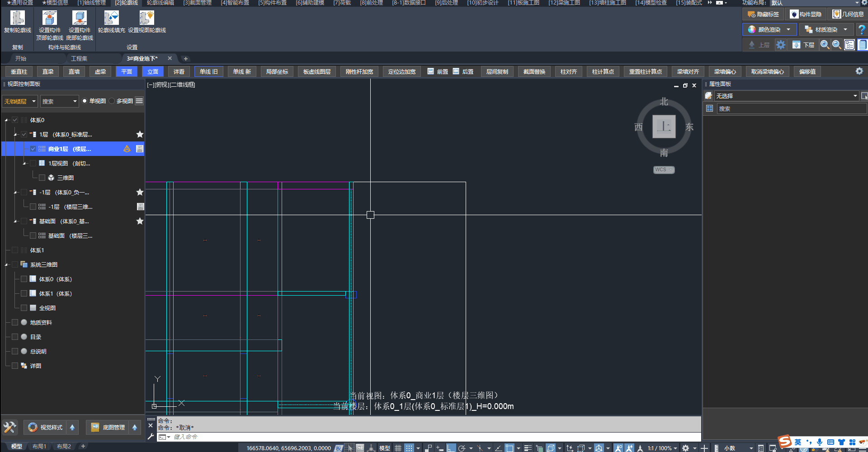868x452 pixels.
Task: Click the 设置视图轮廓线 icon
Action: click(146, 18)
